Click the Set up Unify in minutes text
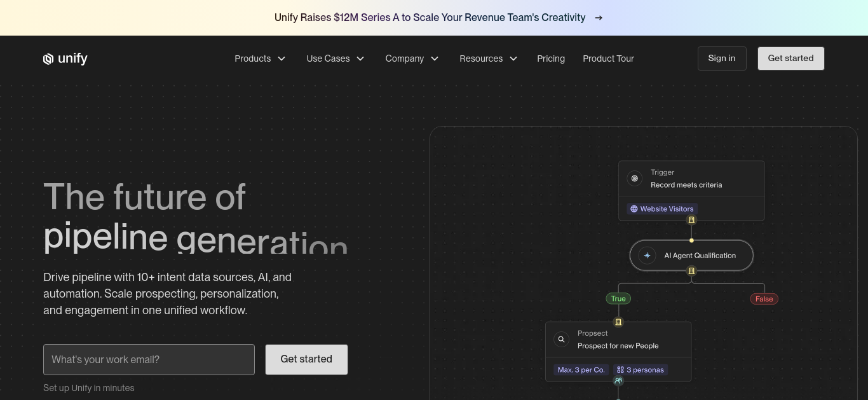 click(x=89, y=388)
